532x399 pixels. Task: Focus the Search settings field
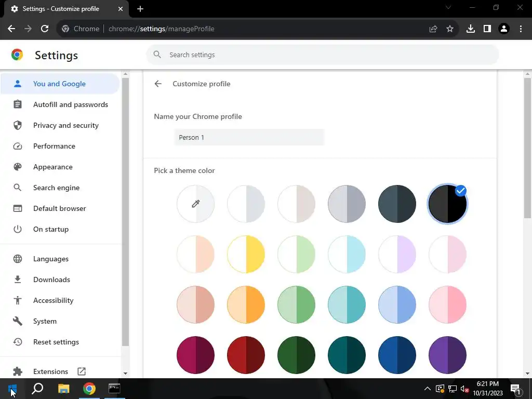coord(322,55)
